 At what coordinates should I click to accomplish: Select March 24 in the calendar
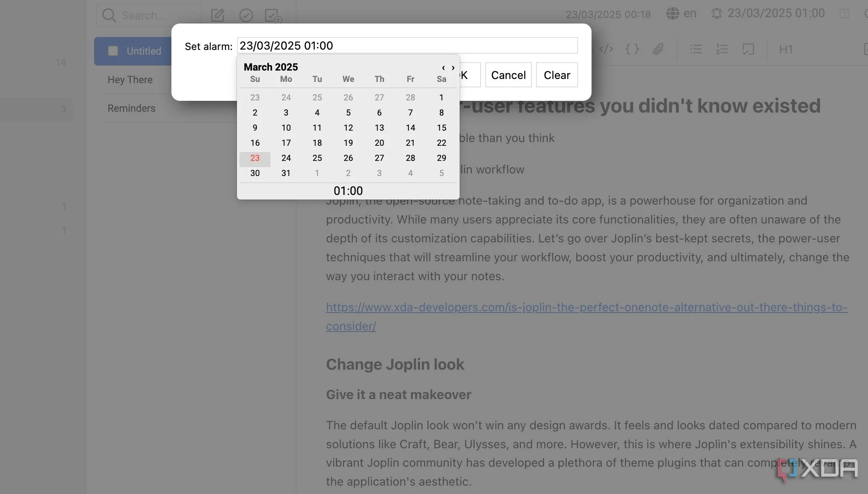(286, 158)
